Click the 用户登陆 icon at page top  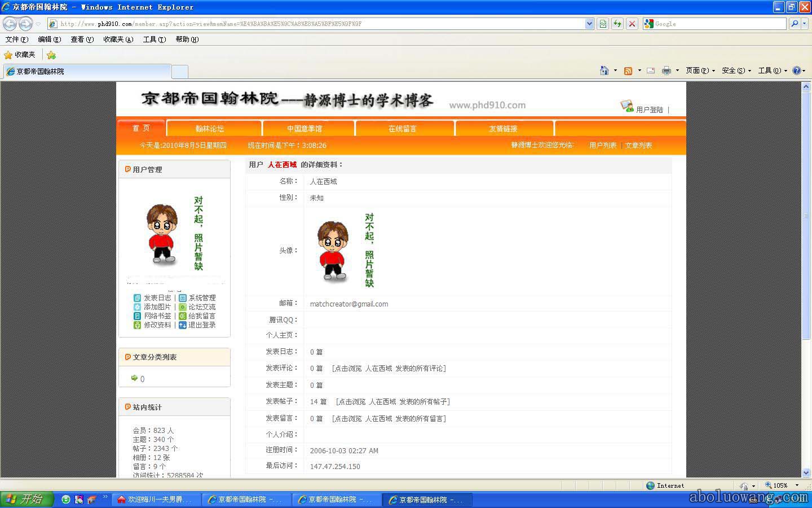coord(627,106)
